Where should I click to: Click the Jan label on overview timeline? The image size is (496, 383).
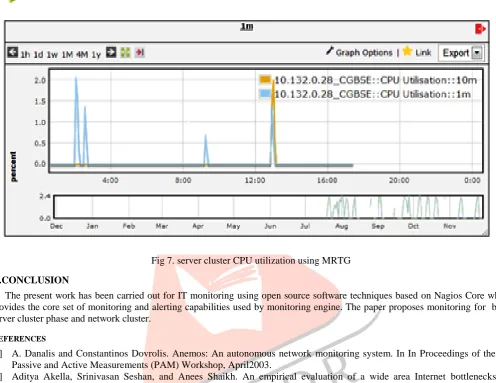click(x=92, y=226)
